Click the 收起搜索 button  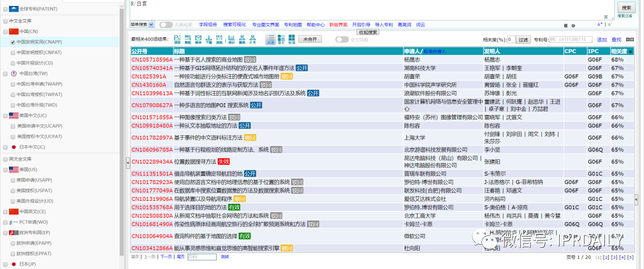368,32
